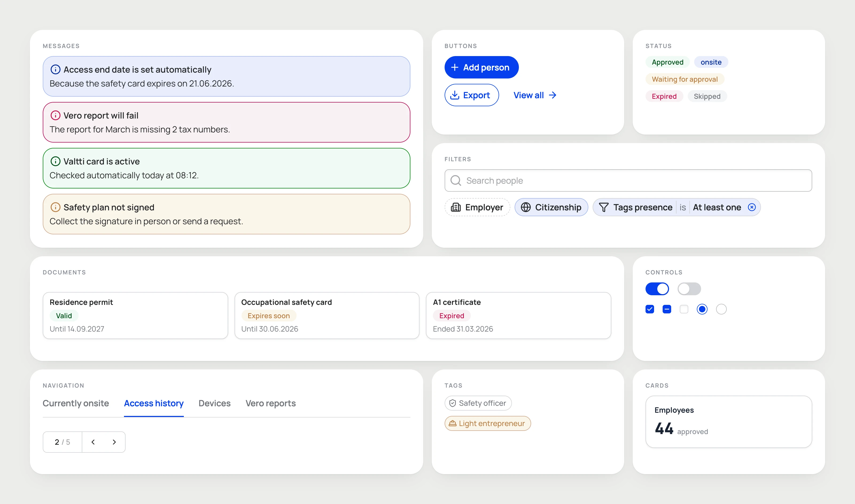
Task: Go to previous page with left chevron
Action: click(93, 442)
